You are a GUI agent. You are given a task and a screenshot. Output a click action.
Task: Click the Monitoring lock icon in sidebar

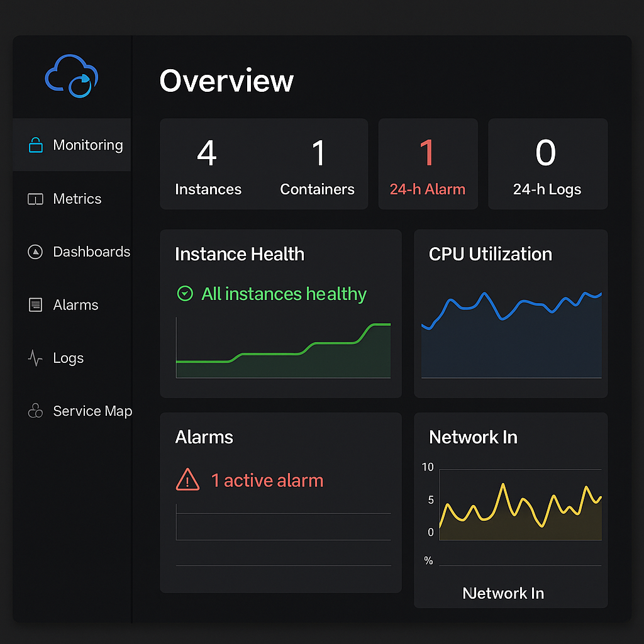point(36,145)
